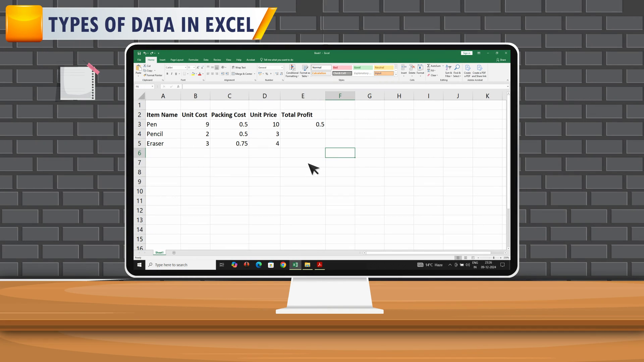Expand the Name Box dropdown arrow

coord(152,86)
